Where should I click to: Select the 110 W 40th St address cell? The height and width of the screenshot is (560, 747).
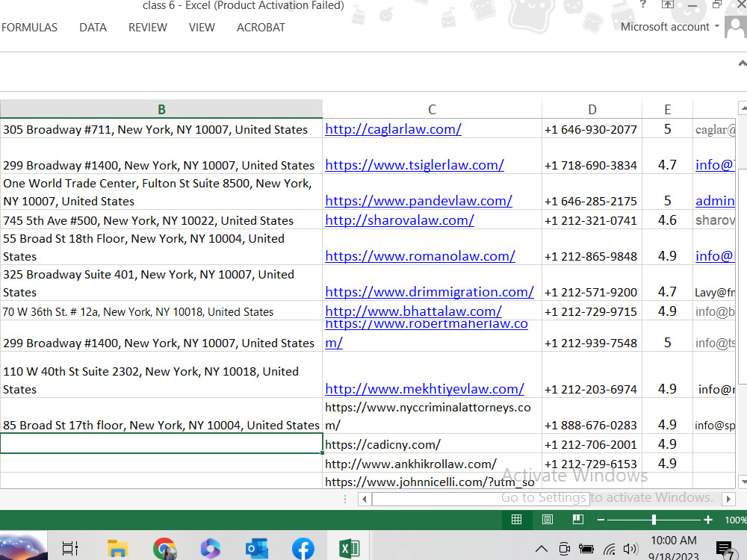pyautogui.click(x=161, y=376)
